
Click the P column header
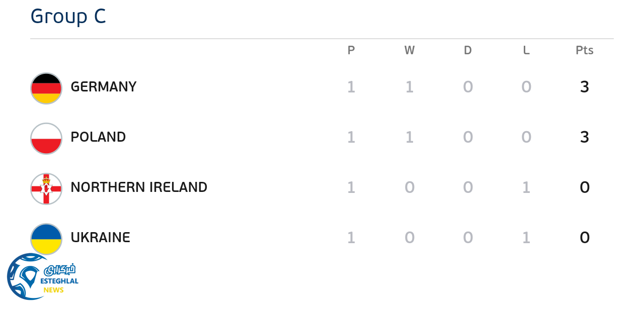coord(351,50)
